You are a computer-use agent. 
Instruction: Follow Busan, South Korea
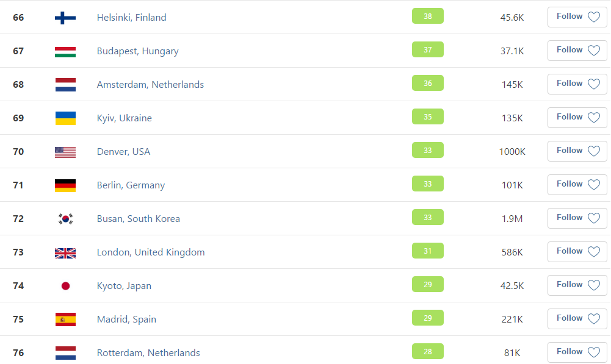pyautogui.click(x=577, y=218)
